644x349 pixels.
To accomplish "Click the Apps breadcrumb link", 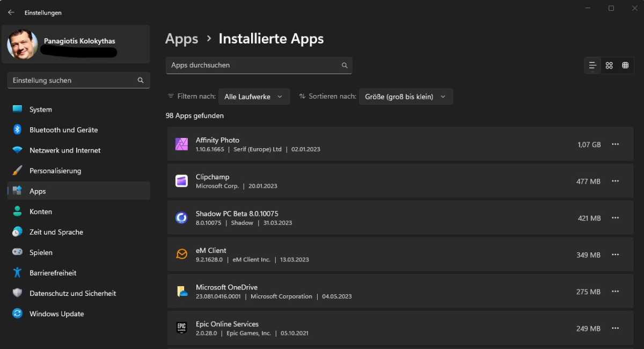I will [181, 39].
